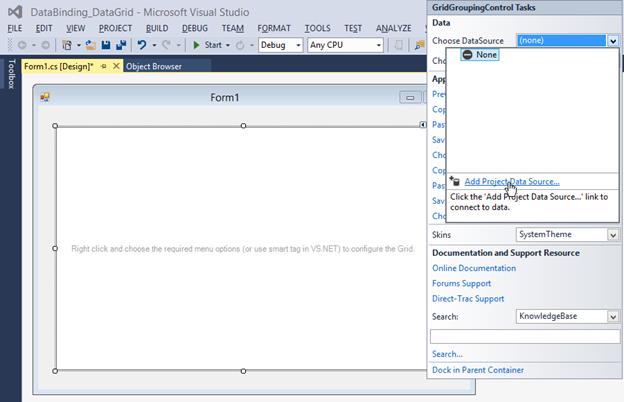Open the New Project dropdown arrow
The height and width of the screenshot is (402, 624).
click(78, 45)
